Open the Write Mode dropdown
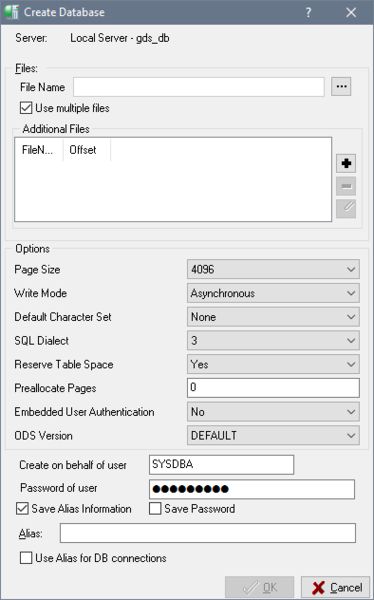The height and width of the screenshot is (600, 374). [x=273, y=293]
